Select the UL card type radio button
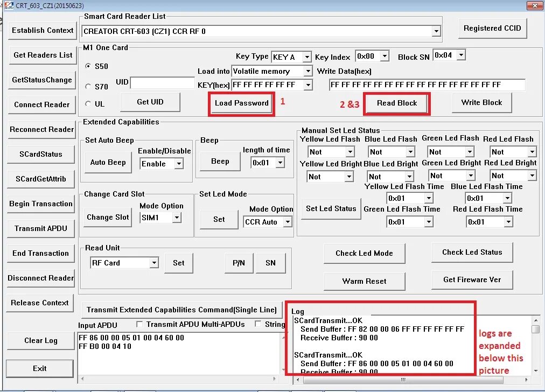The height and width of the screenshot is (392, 545). [x=88, y=103]
